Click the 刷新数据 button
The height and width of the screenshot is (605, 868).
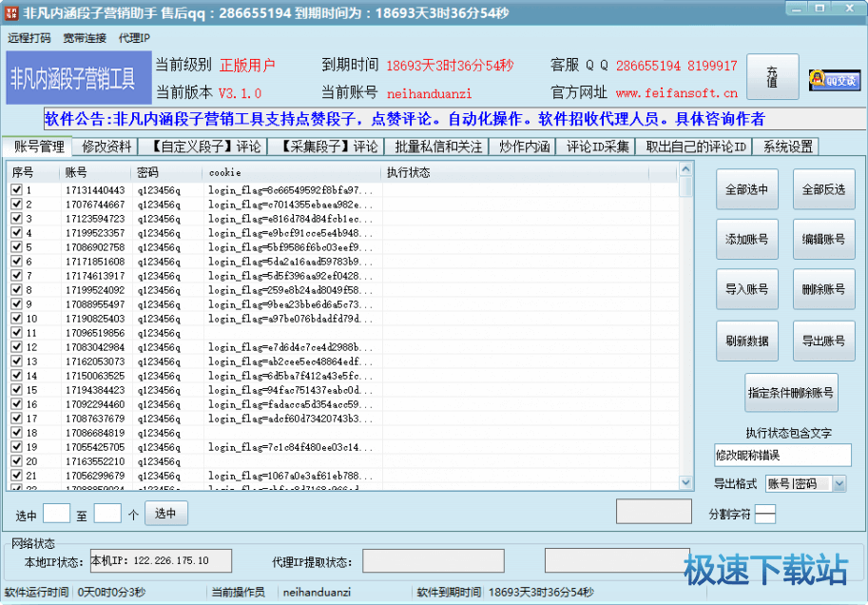(746, 341)
